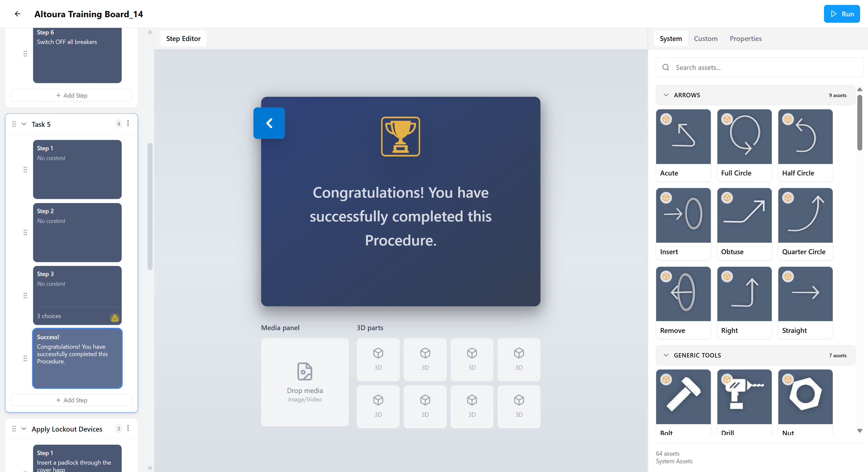Click the step list scrollbar up arrow

click(x=150, y=32)
